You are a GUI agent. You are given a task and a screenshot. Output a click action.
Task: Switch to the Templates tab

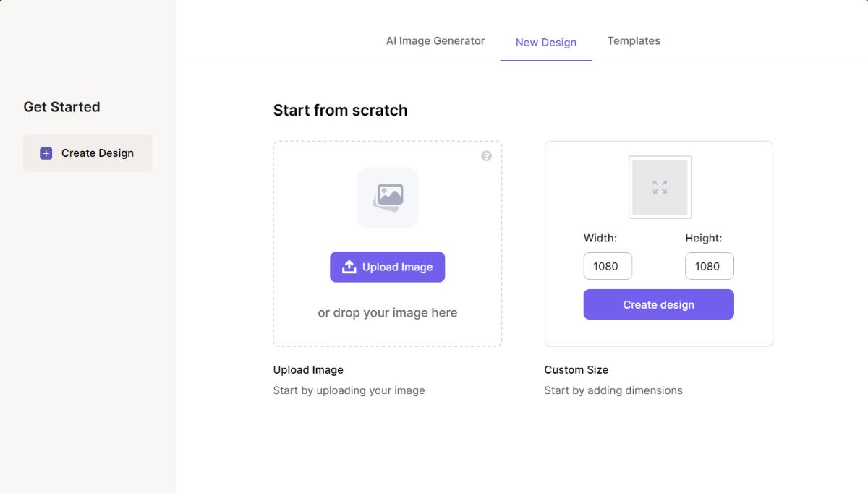(x=634, y=41)
